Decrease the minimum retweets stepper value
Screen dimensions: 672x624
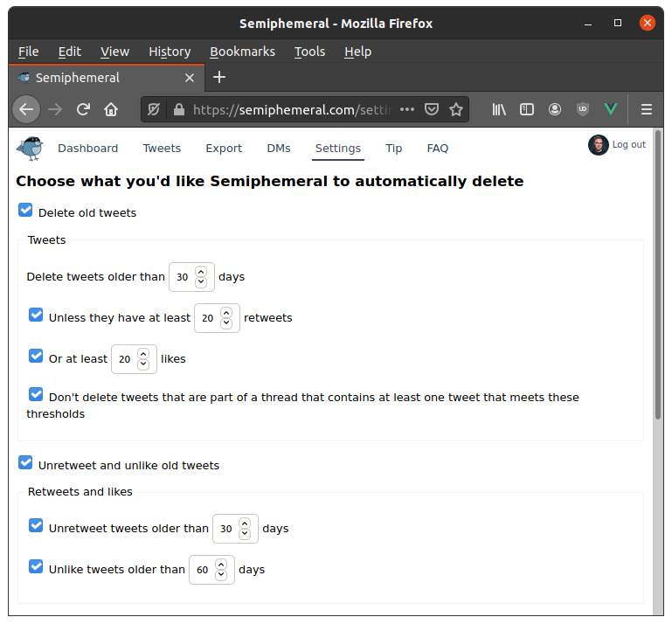click(x=226, y=323)
